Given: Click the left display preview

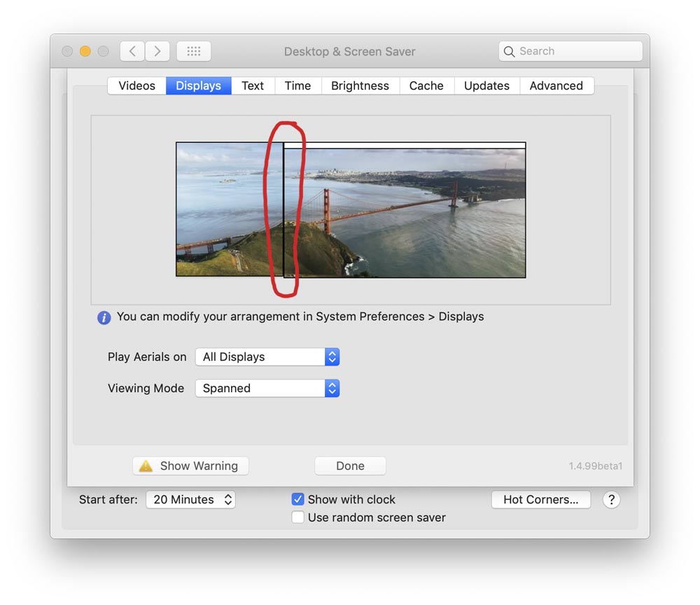Looking at the screenshot, I should pos(230,209).
